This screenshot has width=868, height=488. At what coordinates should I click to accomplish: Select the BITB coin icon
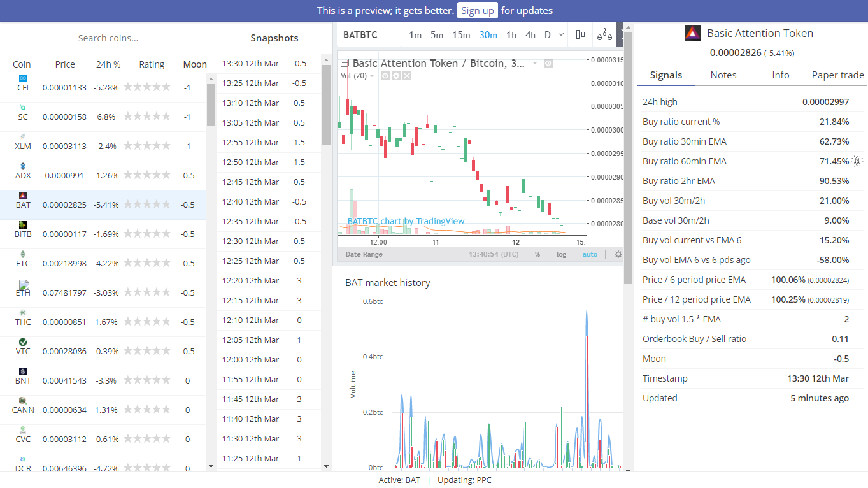(23, 224)
